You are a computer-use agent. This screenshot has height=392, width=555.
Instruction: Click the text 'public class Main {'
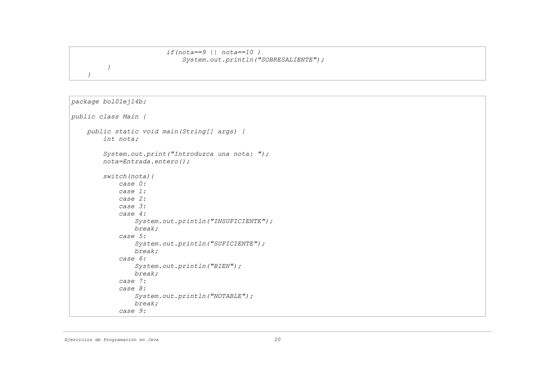pyautogui.click(x=109, y=116)
